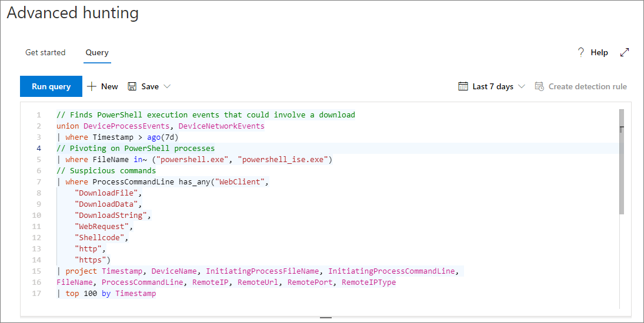Expand the Last 7 days chevron
The image size is (644, 323).
coord(522,86)
